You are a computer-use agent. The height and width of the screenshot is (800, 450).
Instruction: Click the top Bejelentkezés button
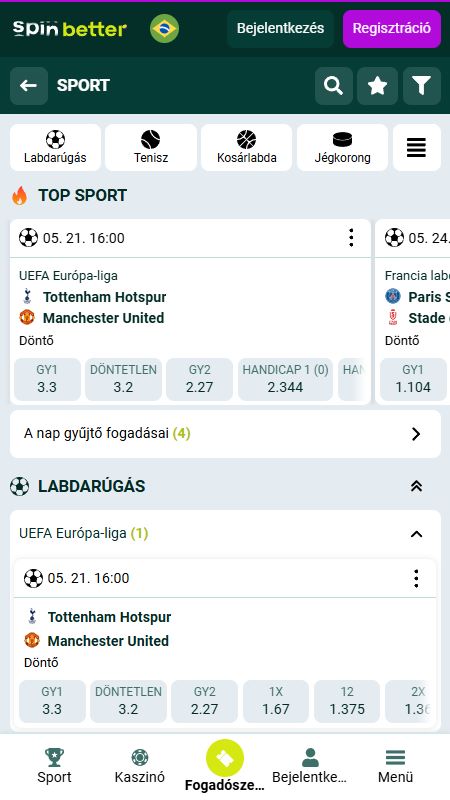(x=280, y=29)
